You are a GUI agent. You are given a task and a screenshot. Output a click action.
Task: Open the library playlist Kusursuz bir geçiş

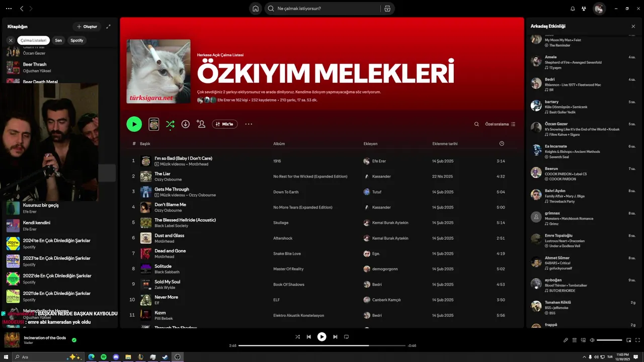60,208
